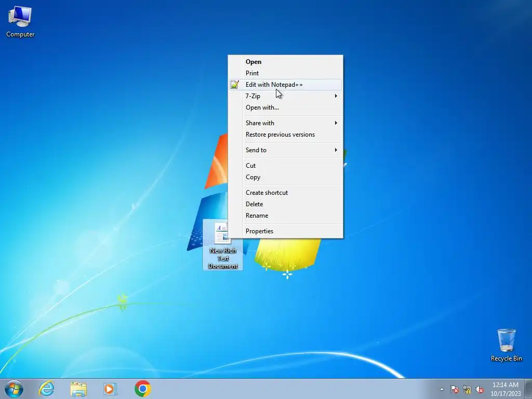This screenshot has height=399, width=532.
Task: Show hidden tray icons arrow
Action: pyautogui.click(x=442, y=389)
